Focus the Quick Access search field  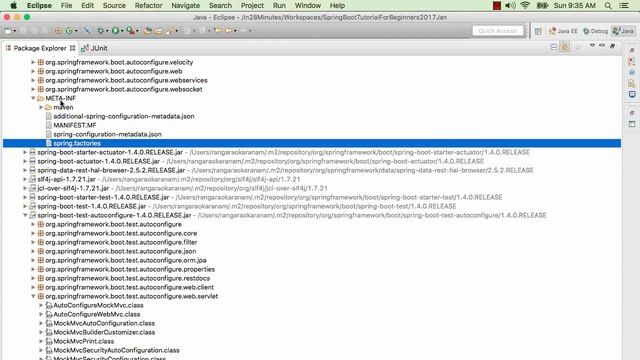coord(498,31)
